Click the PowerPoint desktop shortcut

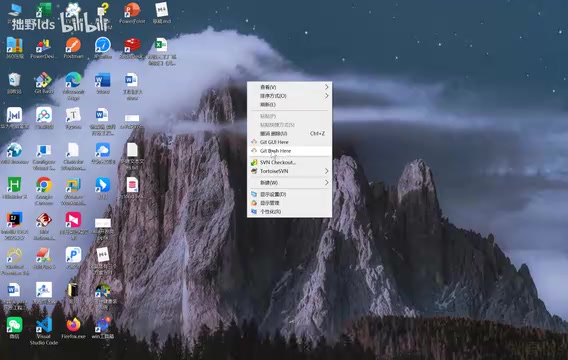tap(132, 13)
